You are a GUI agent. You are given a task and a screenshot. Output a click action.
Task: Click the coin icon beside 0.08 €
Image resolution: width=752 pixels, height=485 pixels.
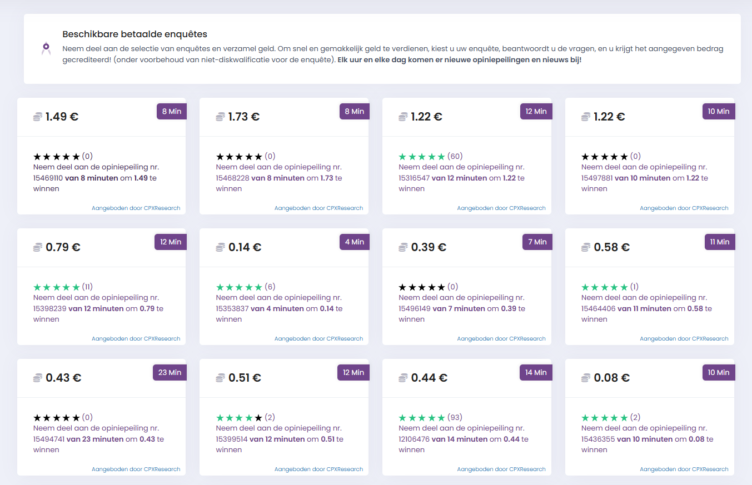click(x=587, y=378)
